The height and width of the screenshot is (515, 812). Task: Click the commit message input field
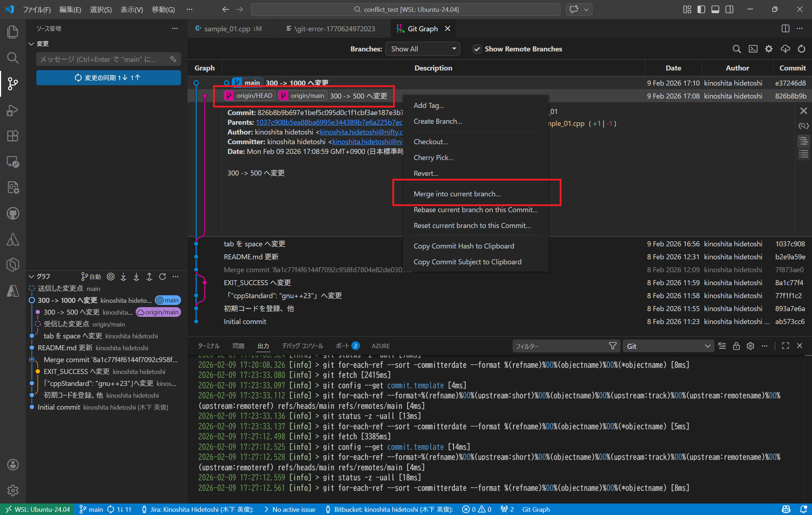(103, 59)
